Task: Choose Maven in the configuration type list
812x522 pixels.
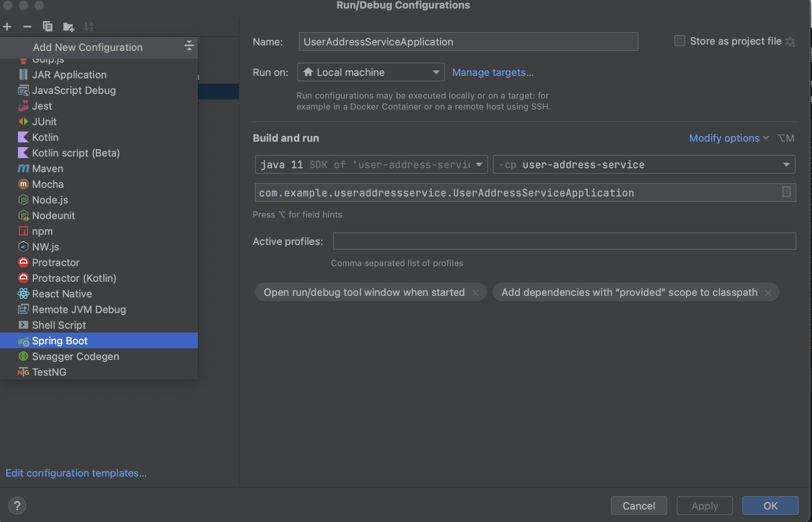Action: click(47, 169)
